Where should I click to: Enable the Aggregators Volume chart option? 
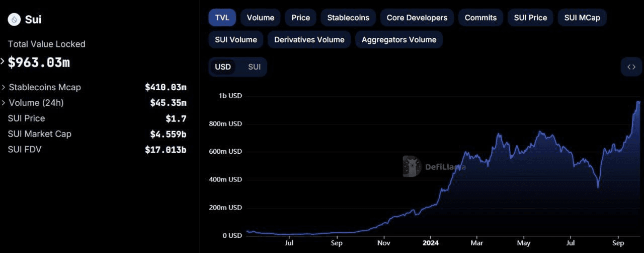399,39
